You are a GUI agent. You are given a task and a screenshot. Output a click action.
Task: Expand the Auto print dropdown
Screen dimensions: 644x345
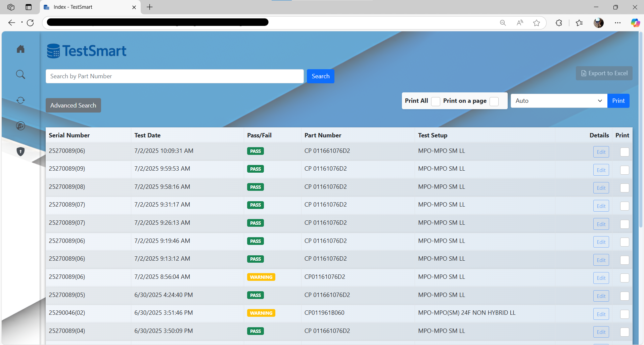tap(559, 101)
